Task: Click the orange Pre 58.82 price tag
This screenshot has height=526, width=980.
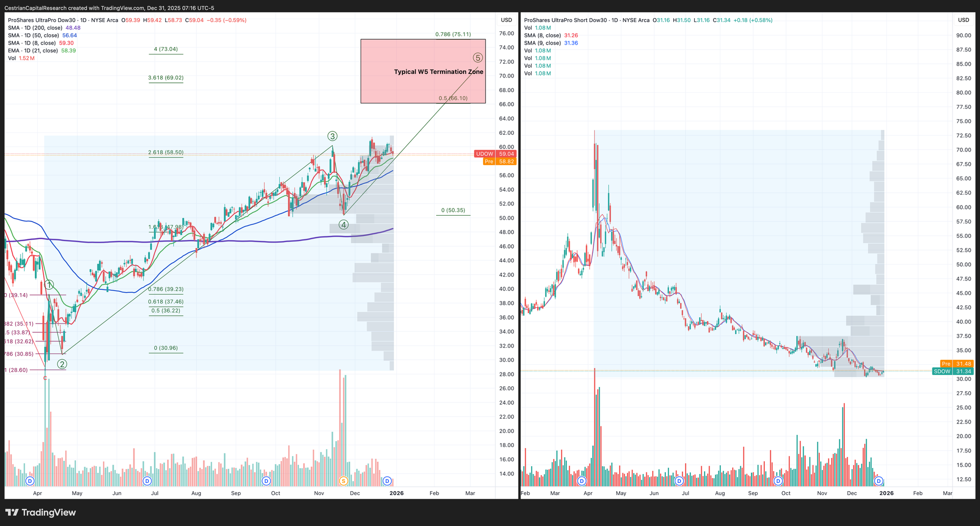Action: [499, 161]
